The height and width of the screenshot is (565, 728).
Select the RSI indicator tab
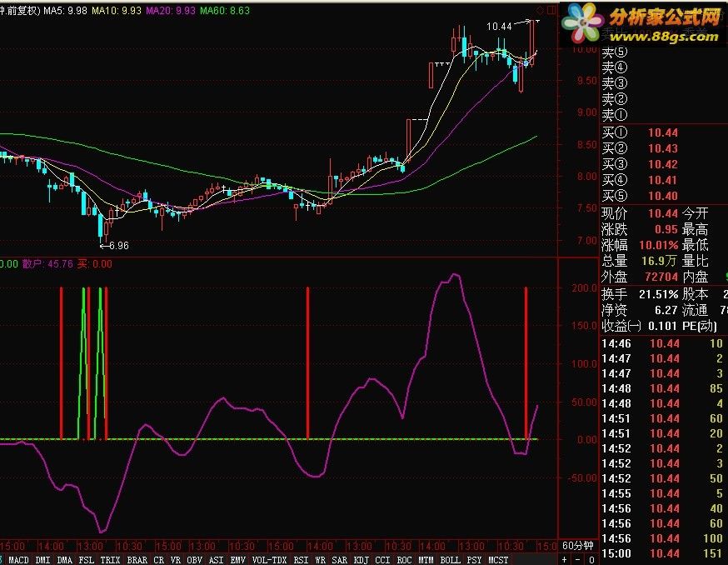click(x=301, y=560)
